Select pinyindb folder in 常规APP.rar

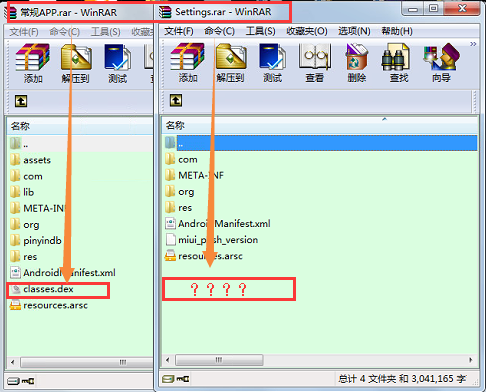click(x=36, y=240)
